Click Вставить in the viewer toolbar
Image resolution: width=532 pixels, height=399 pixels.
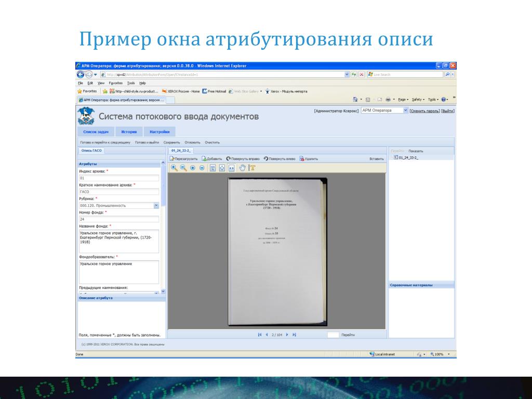[x=377, y=159]
